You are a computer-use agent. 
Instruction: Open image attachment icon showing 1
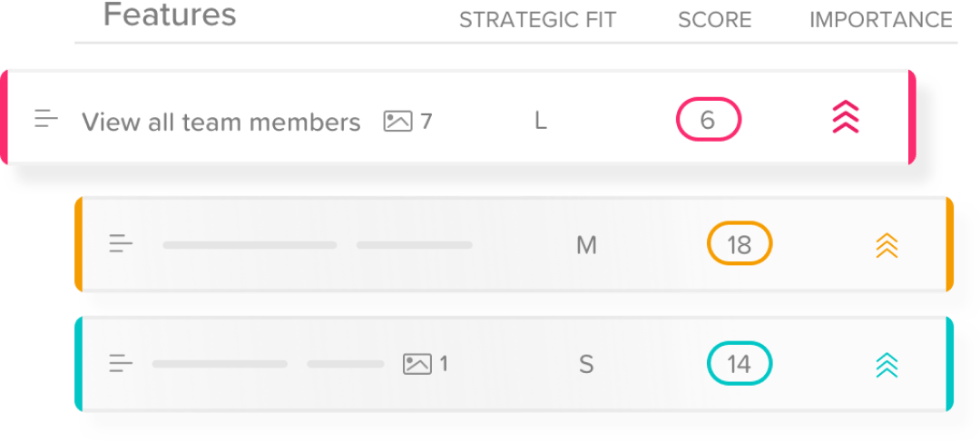(416, 364)
